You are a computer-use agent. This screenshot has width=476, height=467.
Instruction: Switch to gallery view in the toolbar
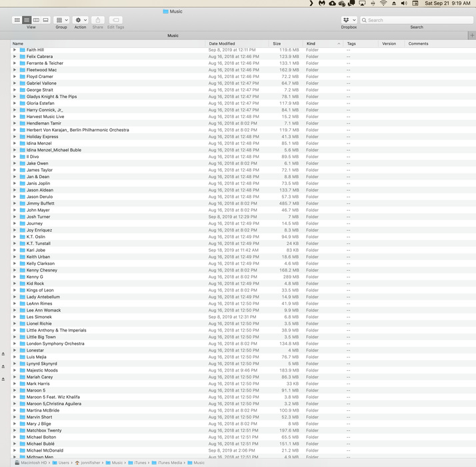(x=45, y=20)
